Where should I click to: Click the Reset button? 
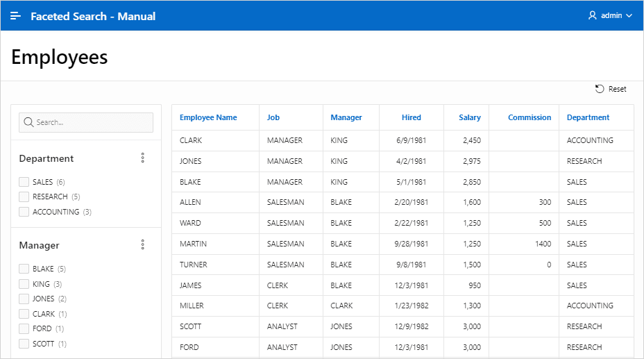pos(611,89)
